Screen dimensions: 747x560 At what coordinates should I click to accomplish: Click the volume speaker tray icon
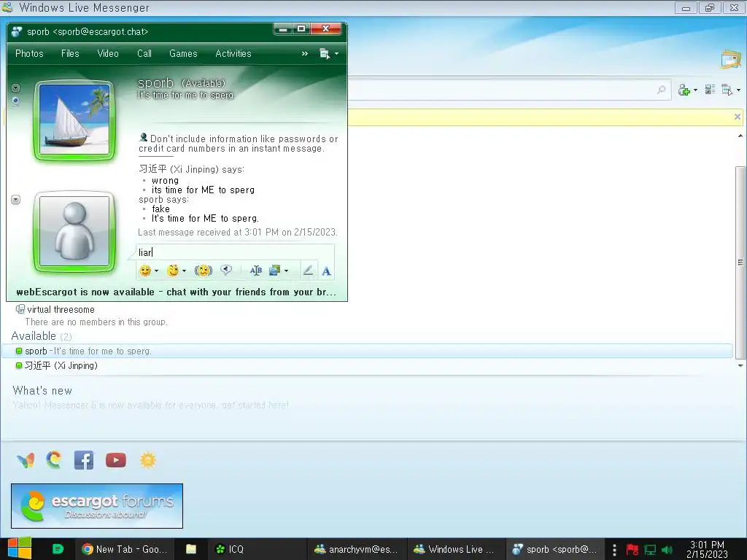click(x=667, y=550)
